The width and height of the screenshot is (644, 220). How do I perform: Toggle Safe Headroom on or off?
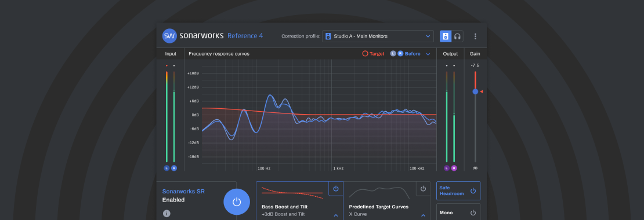[x=458, y=191]
